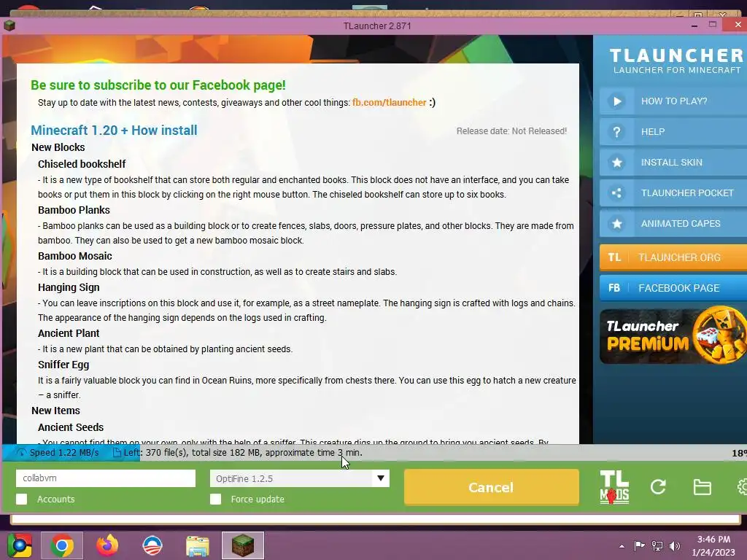Click the Obama logo taskbar icon
Screen dimensions: 747x560
coord(152,545)
